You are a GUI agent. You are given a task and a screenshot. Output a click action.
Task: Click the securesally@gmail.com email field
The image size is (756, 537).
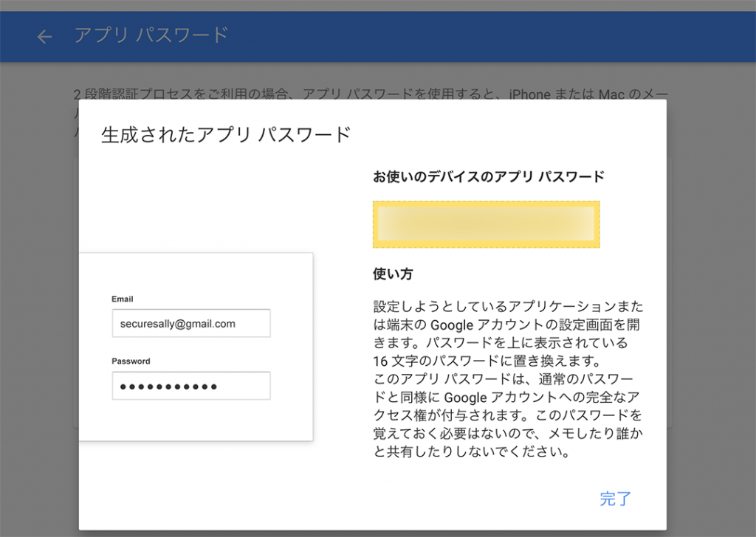point(190,323)
